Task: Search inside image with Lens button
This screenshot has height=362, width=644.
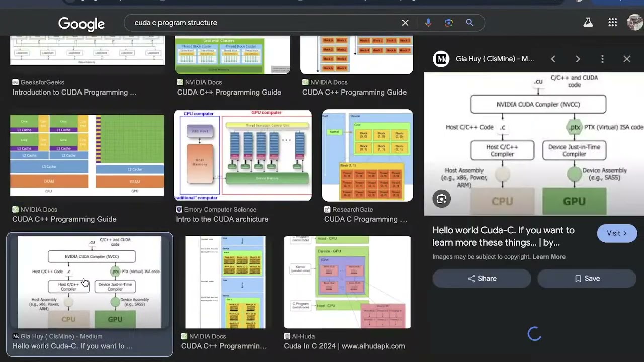Action: click(441, 199)
